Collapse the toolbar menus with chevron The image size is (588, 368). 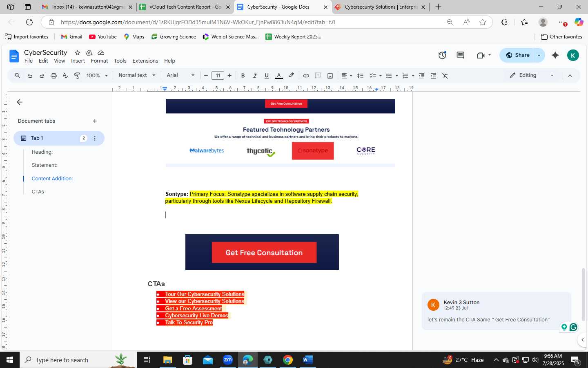click(x=570, y=76)
